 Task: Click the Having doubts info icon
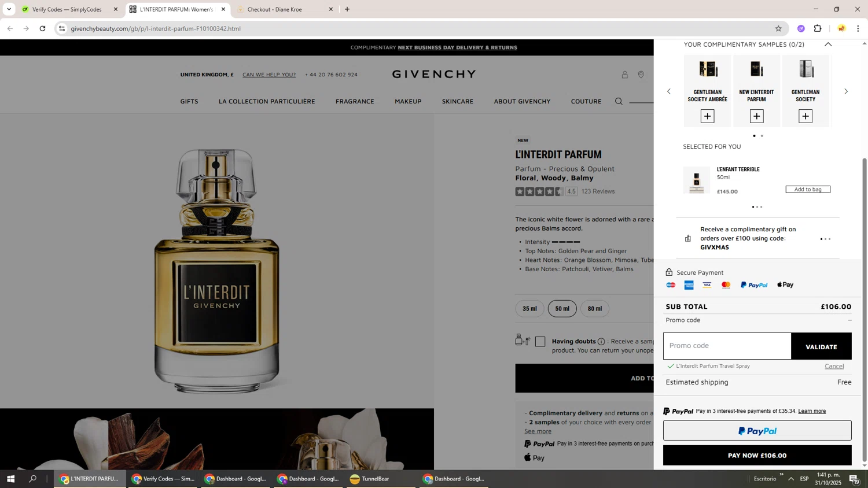coord(601,342)
